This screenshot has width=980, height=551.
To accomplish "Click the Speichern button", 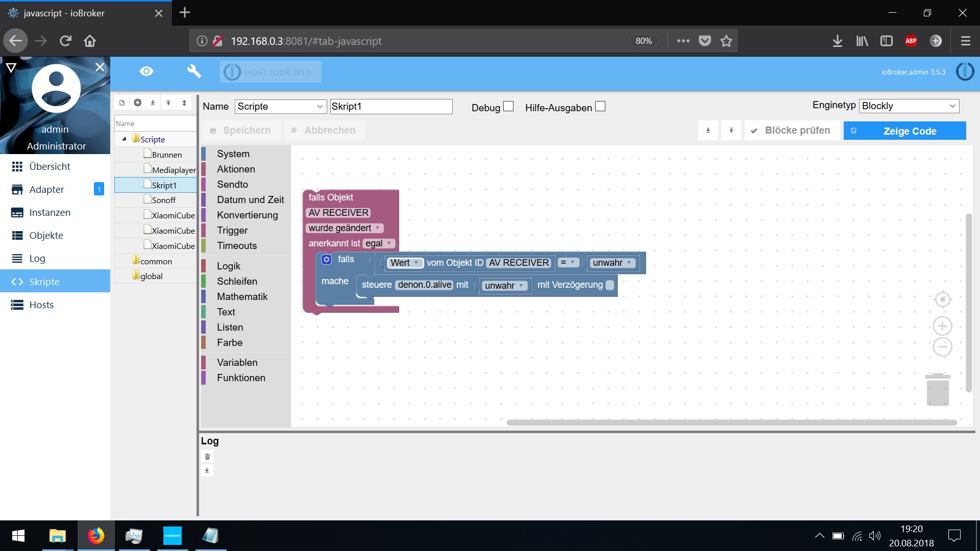I will pos(241,131).
